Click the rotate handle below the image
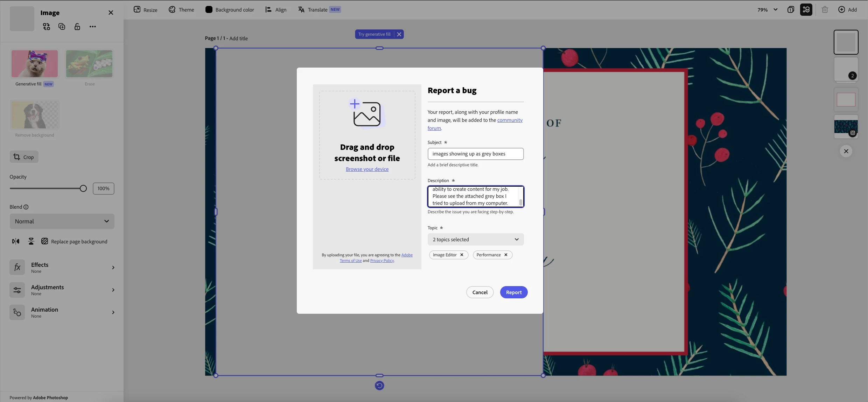This screenshot has width=868, height=402. click(x=379, y=386)
